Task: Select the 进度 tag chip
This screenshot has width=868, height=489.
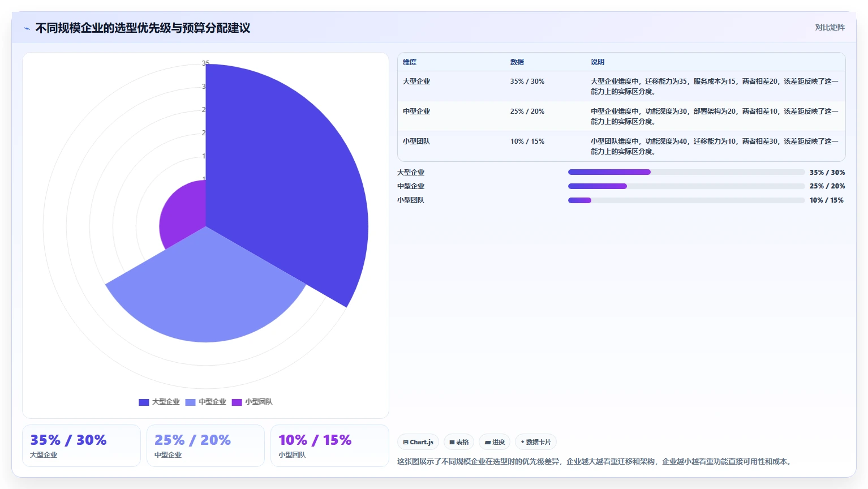Action: (495, 442)
